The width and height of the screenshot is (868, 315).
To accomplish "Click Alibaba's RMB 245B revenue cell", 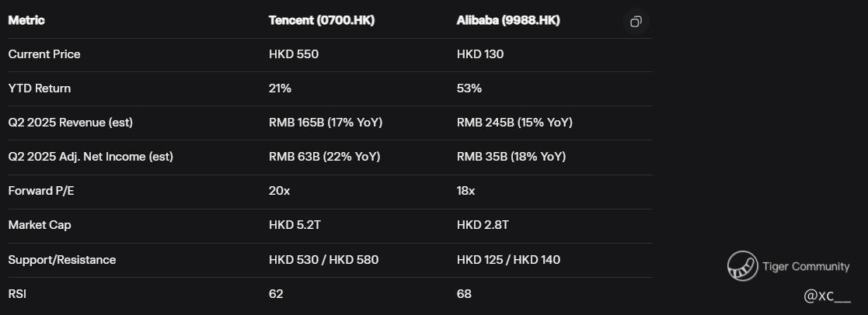I will point(514,123).
